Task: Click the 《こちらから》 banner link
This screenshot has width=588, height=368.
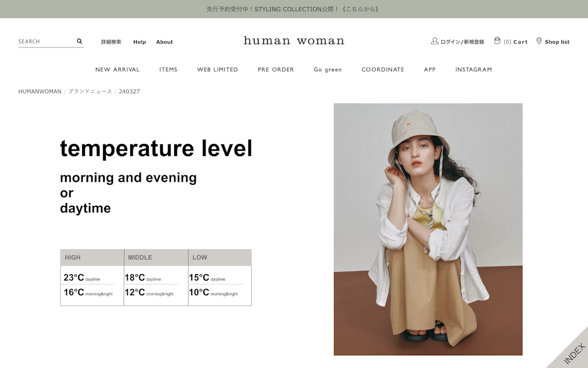Action: click(x=362, y=9)
